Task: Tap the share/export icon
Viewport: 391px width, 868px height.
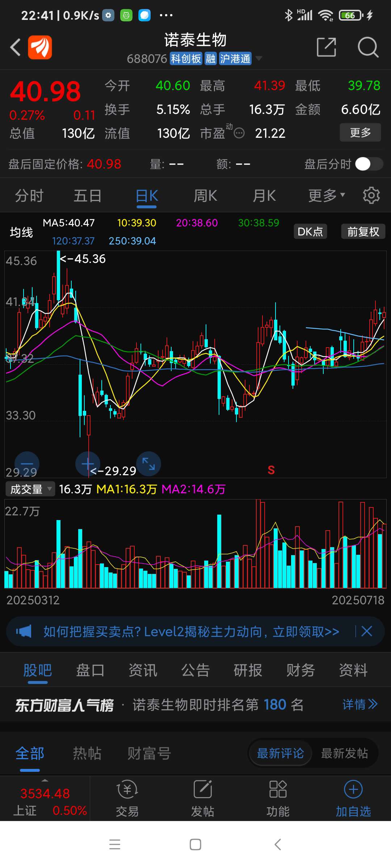Action: 326,47
